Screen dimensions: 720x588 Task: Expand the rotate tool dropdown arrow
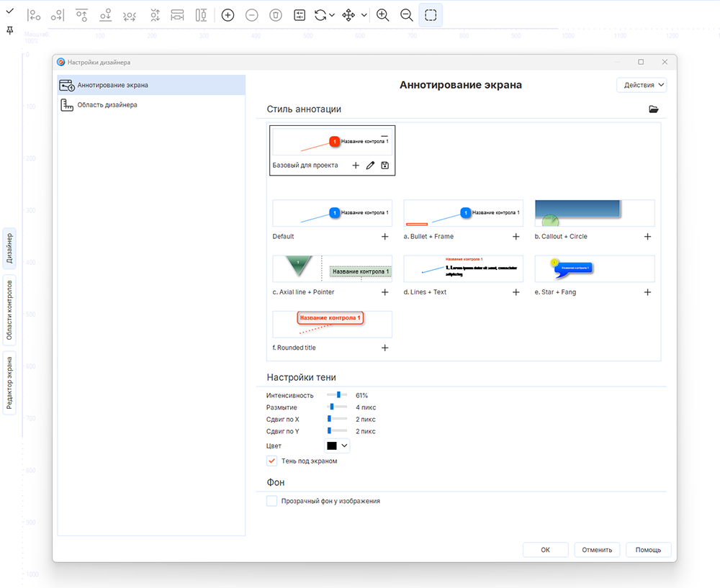332,15
